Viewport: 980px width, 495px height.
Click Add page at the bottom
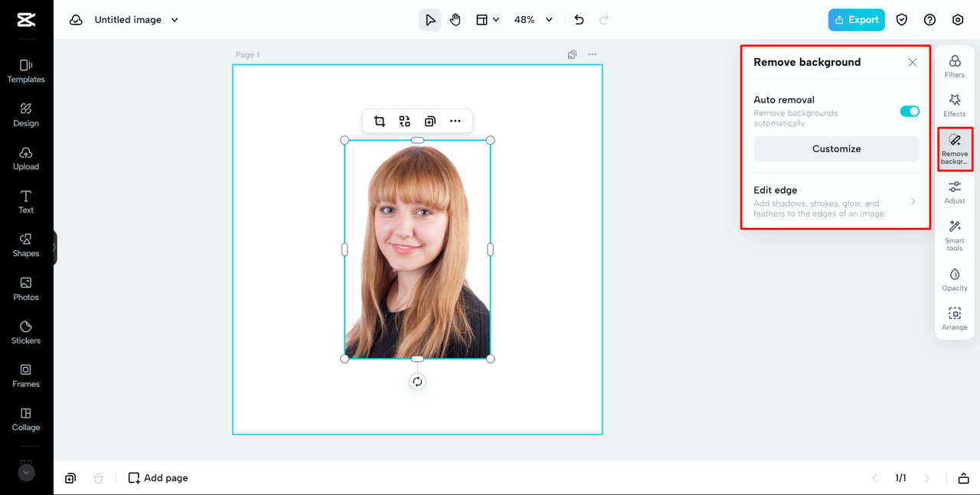[x=158, y=478]
